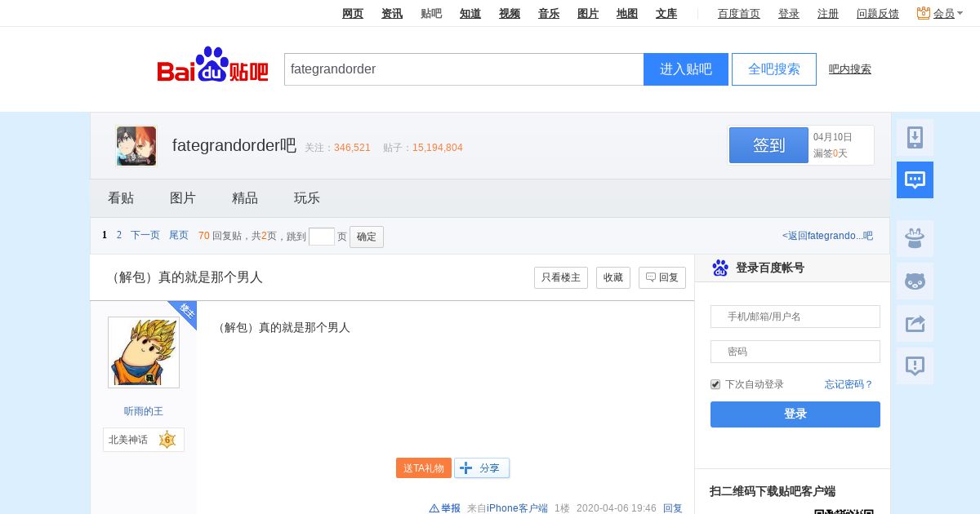The width and height of the screenshot is (980, 514).
Task: Click the chat message sidebar icon
Action: [915, 179]
